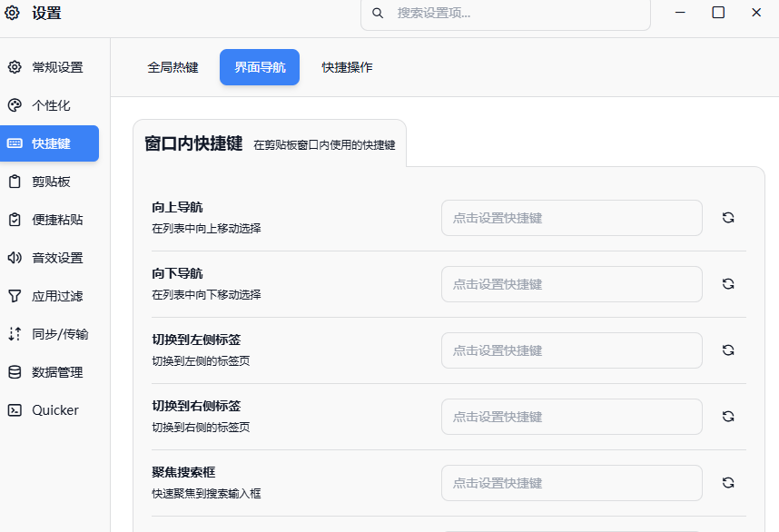
Task: Reset the 向上导航 shortcut
Action: coord(728,218)
